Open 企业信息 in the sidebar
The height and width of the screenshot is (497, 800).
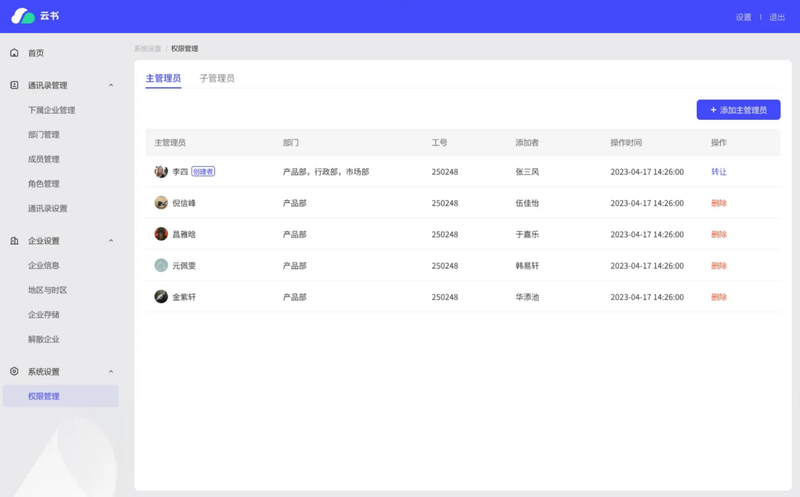[x=44, y=265]
